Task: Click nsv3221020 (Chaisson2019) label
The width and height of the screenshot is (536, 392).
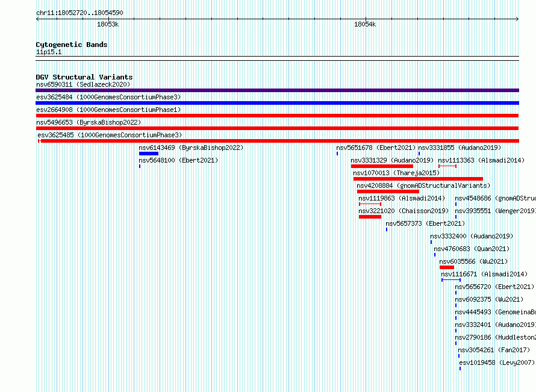Action: tap(404, 211)
